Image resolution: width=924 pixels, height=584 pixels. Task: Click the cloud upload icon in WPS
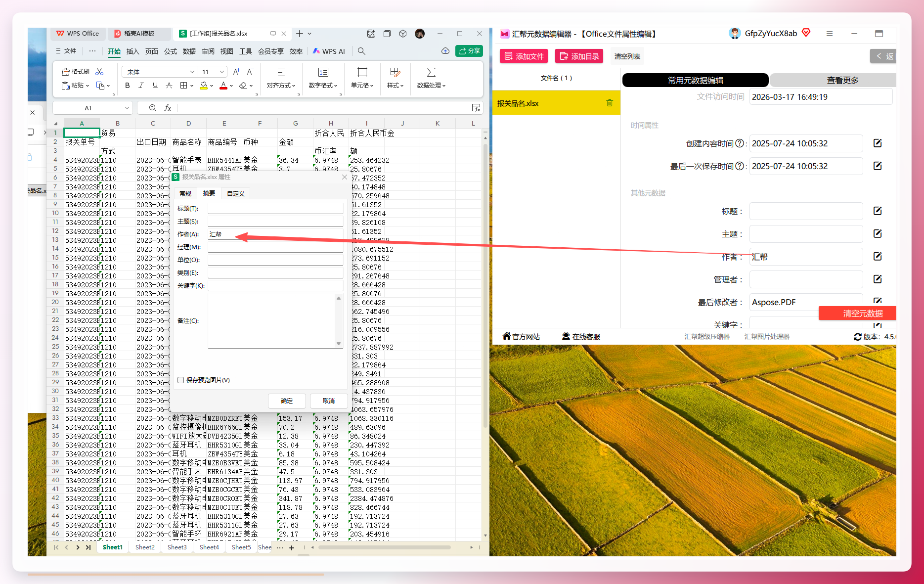[x=445, y=51]
